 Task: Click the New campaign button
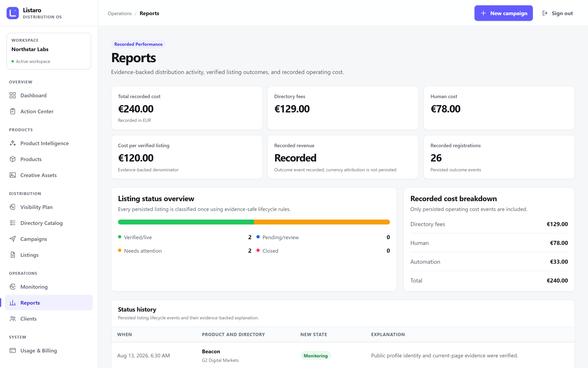(503, 13)
